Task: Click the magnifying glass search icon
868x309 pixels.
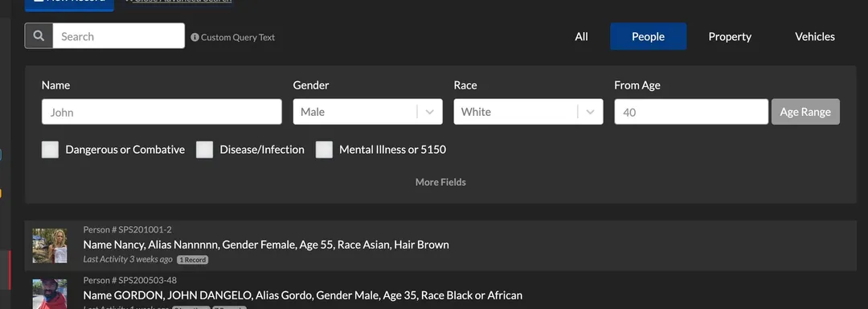Action: pos(39,36)
